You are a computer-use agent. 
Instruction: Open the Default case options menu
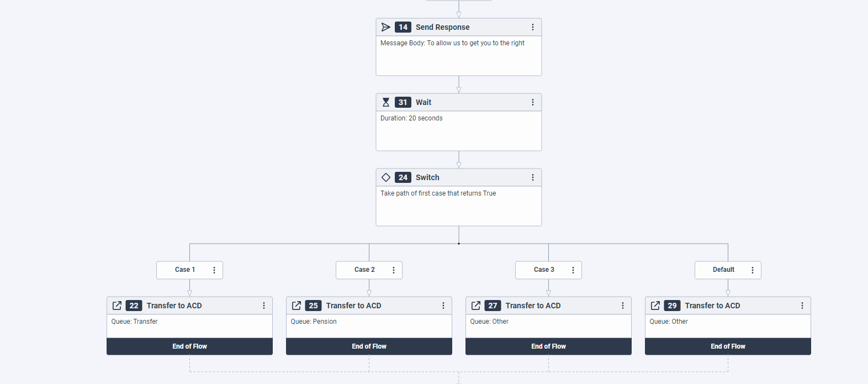[753, 270]
